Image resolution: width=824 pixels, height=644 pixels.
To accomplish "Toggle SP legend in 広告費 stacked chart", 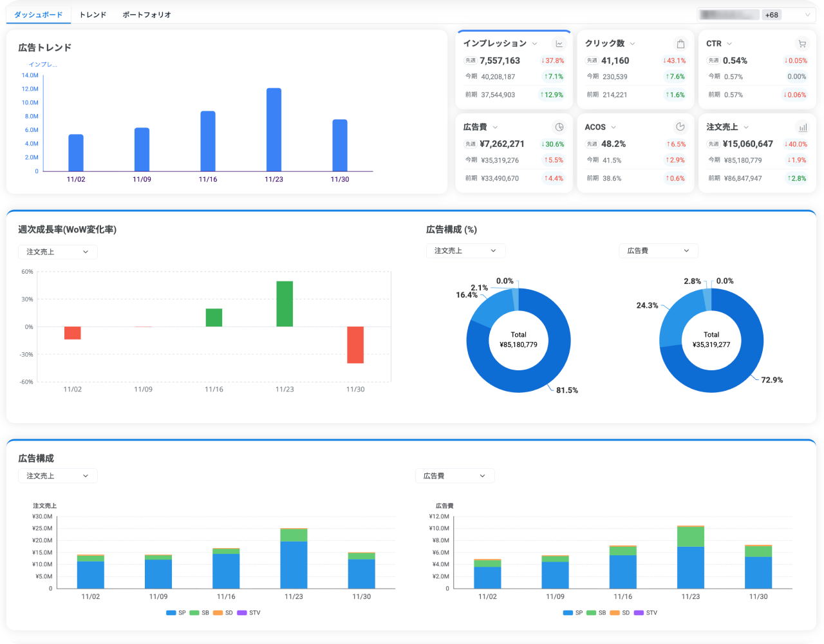I will pyautogui.click(x=573, y=613).
